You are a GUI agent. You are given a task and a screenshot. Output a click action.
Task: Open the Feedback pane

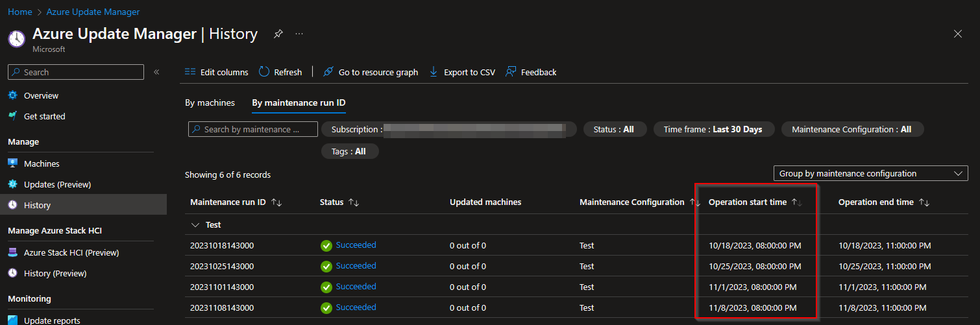click(531, 72)
